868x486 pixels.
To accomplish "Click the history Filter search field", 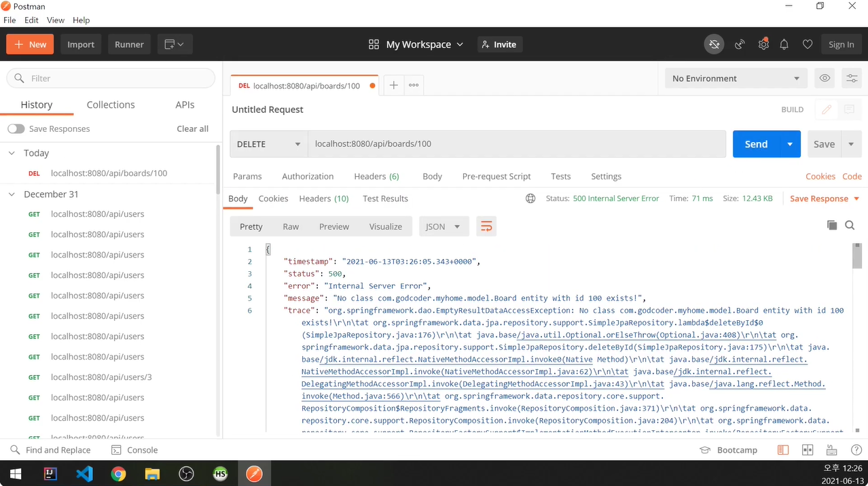I will pyautogui.click(x=111, y=78).
